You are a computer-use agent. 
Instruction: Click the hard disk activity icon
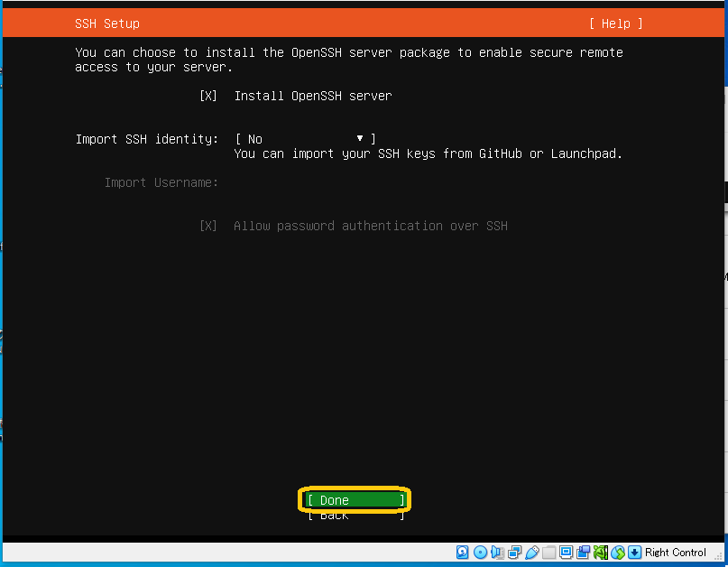point(463,553)
